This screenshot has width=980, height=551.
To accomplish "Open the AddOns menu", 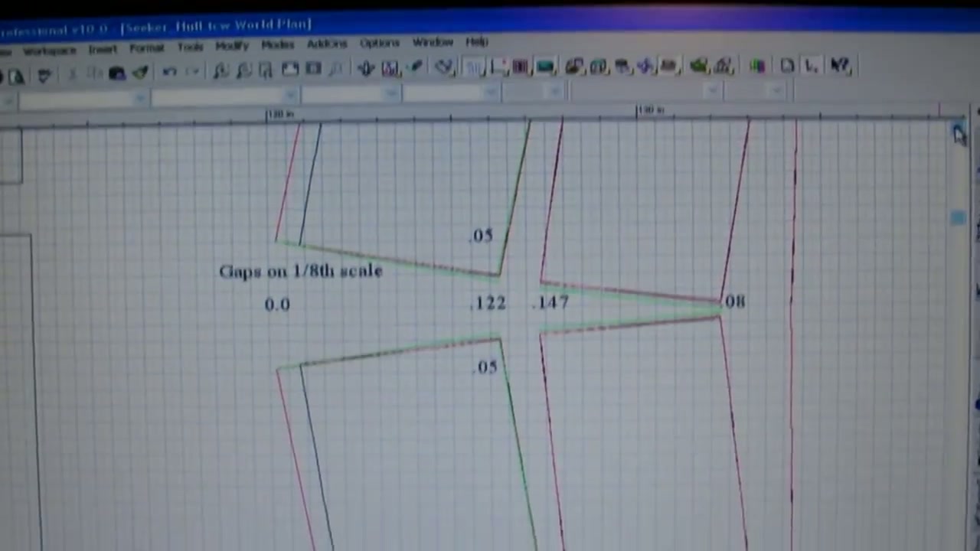I will (x=327, y=44).
